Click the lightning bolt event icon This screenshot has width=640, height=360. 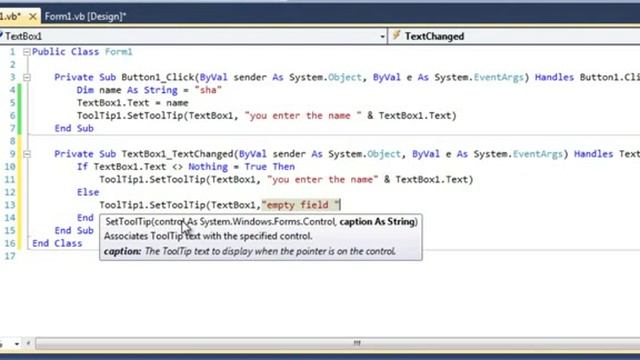[x=396, y=36]
